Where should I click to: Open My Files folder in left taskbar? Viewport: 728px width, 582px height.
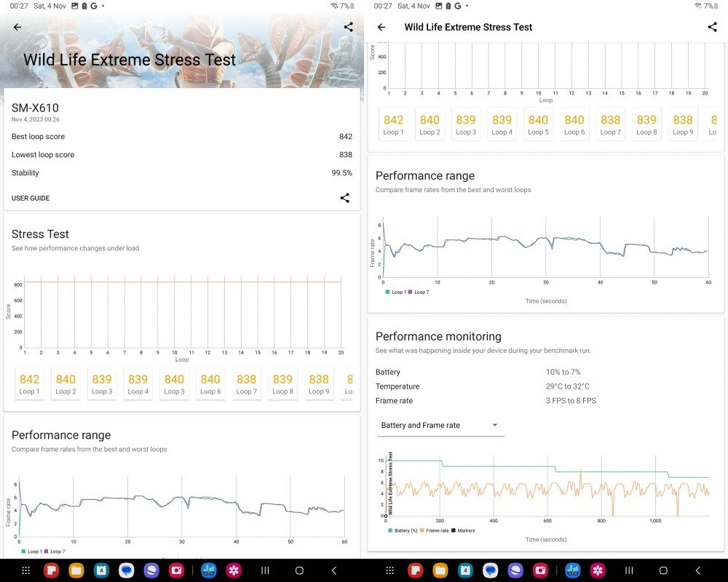tap(76, 570)
